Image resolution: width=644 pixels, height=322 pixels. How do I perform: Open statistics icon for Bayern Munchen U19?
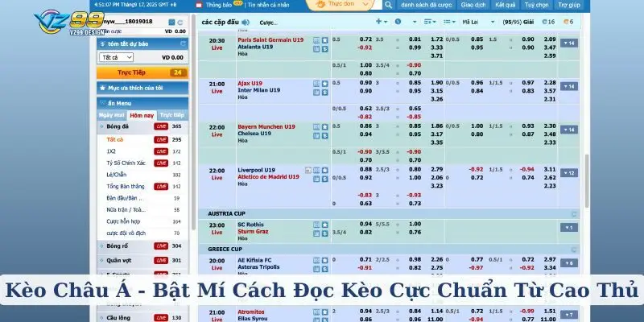pos(316,127)
